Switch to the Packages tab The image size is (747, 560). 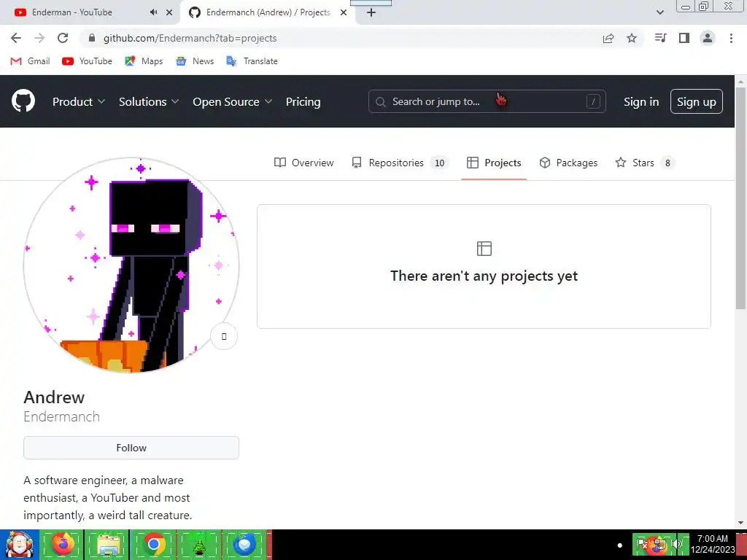(568, 163)
